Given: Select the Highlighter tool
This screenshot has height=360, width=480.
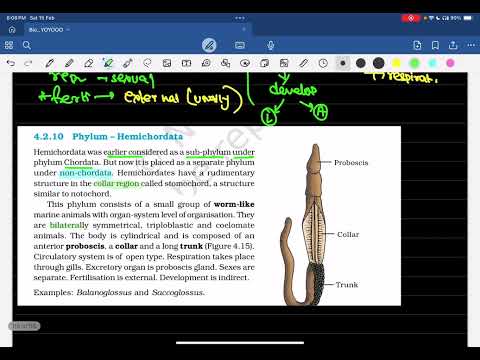Looking at the screenshot, I should click(108, 63).
